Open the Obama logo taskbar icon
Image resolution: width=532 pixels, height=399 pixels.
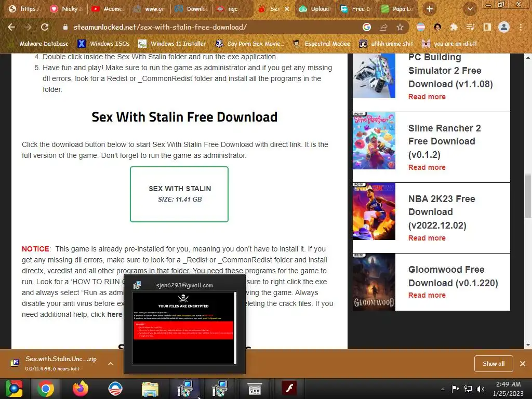(115, 389)
